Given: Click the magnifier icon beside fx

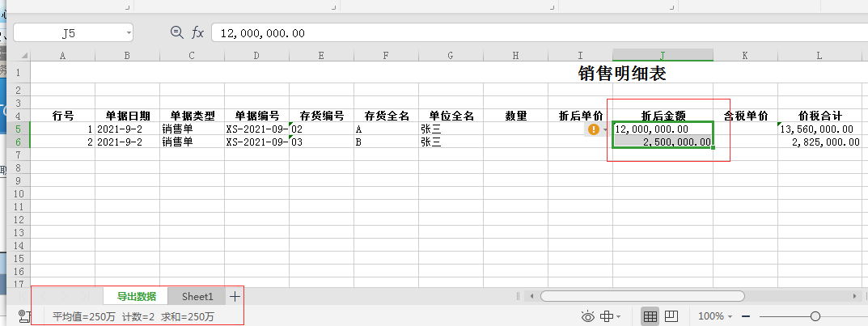Looking at the screenshot, I should tap(176, 32).
